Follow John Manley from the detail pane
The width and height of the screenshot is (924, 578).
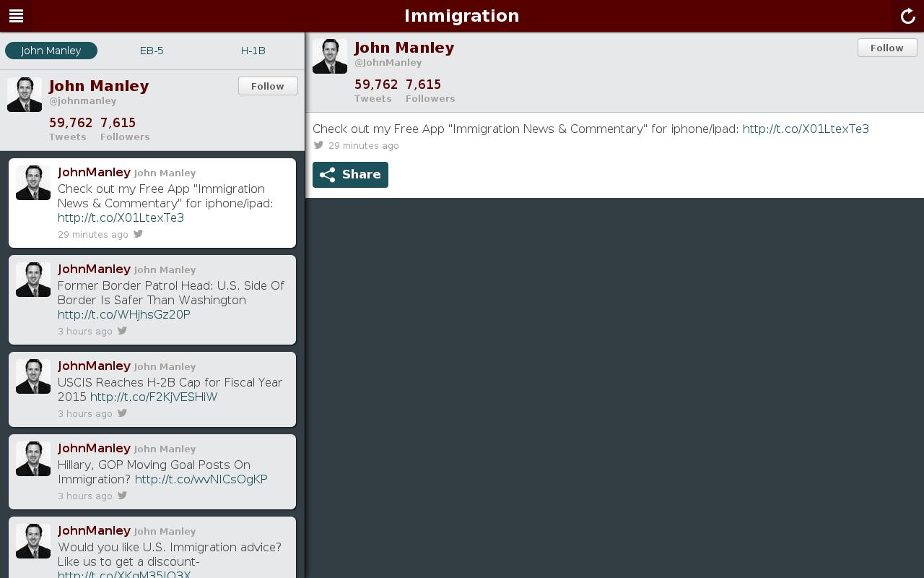[886, 48]
